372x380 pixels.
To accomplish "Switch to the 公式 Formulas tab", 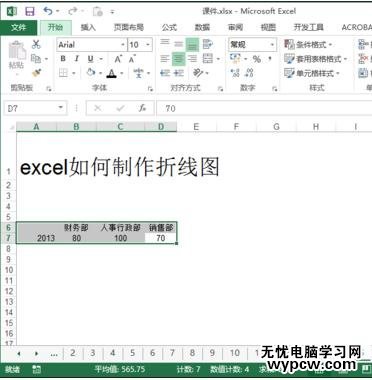I will (169, 27).
